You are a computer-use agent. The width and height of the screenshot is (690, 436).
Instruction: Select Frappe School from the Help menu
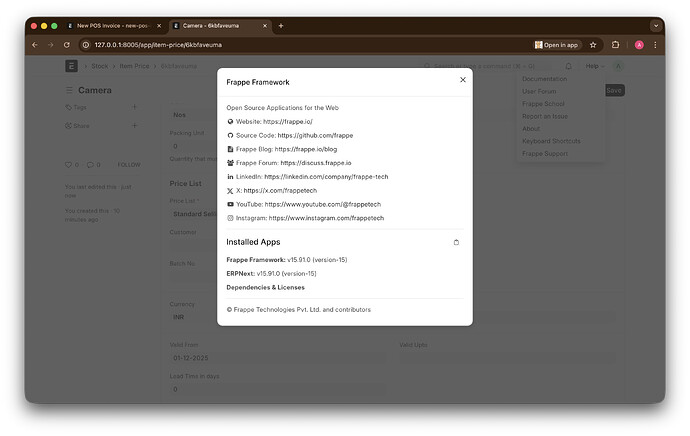(x=543, y=104)
